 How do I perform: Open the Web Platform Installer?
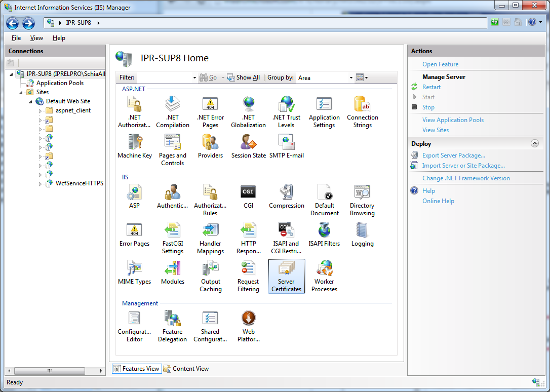248,326
